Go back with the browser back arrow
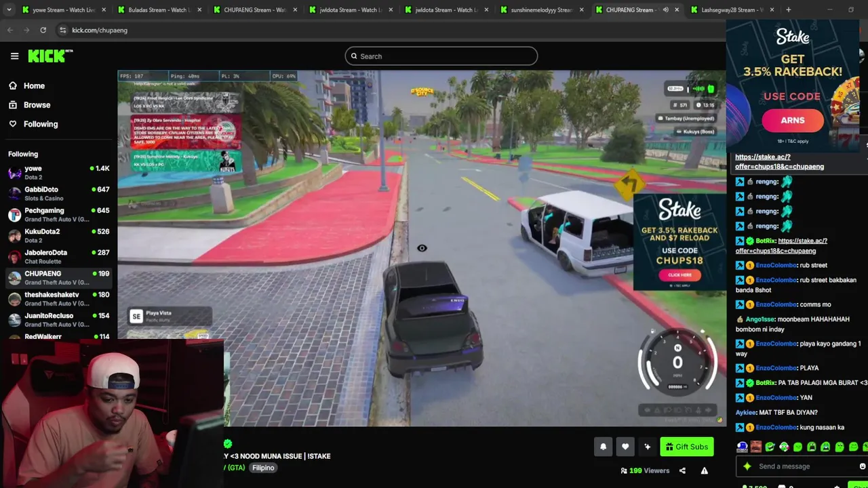Viewport: 868px width, 488px height. (10, 30)
